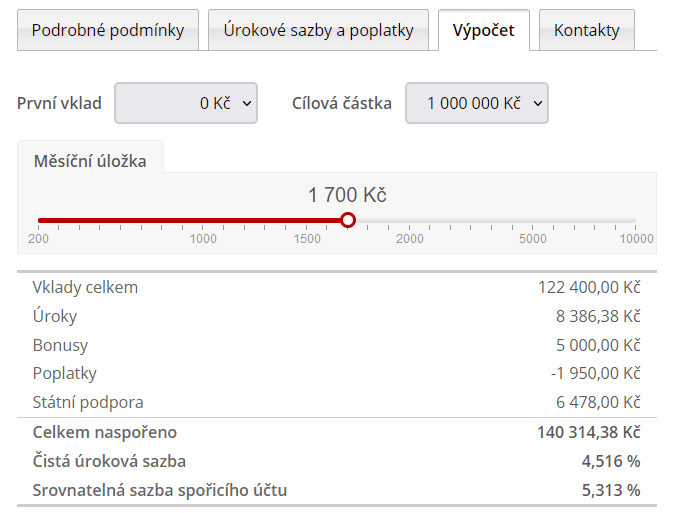Click slider track at the 1500 mark

pyautogui.click(x=306, y=221)
